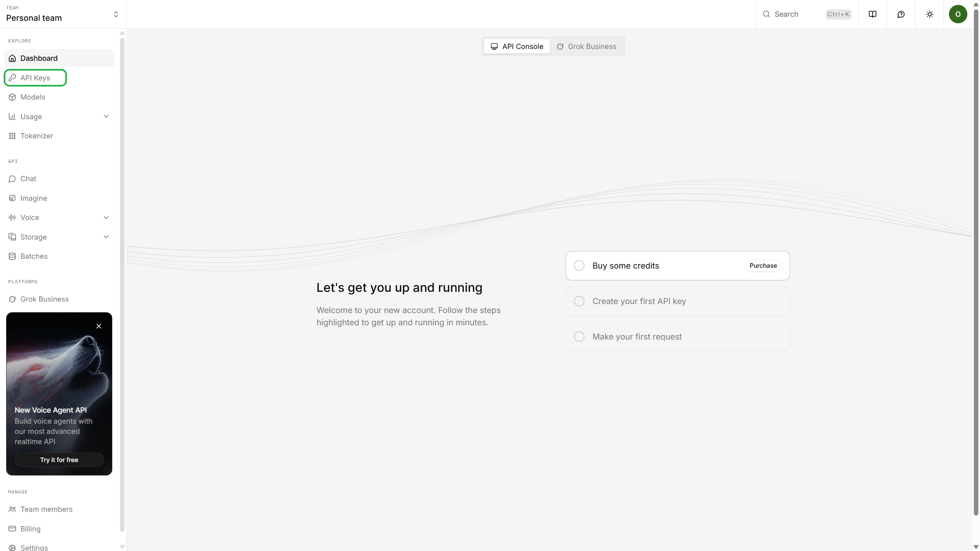Dismiss the Voice Agent API promo card
The width and height of the screenshot is (980, 551).
point(98,326)
